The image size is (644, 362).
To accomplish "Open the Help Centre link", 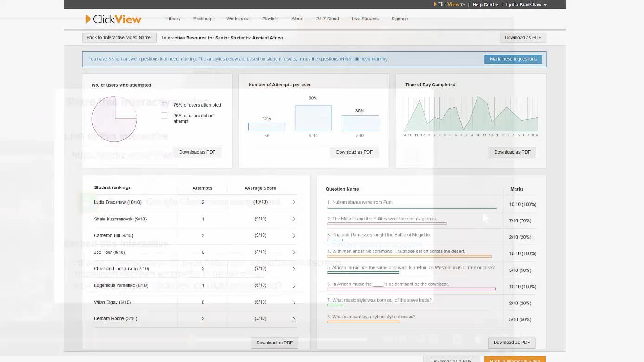I will [x=485, y=5].
